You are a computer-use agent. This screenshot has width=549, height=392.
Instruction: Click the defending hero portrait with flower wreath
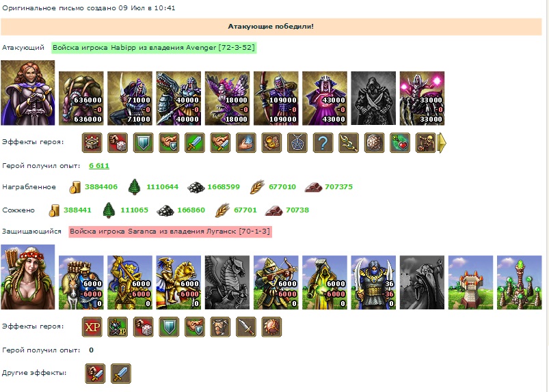[27, 277]
